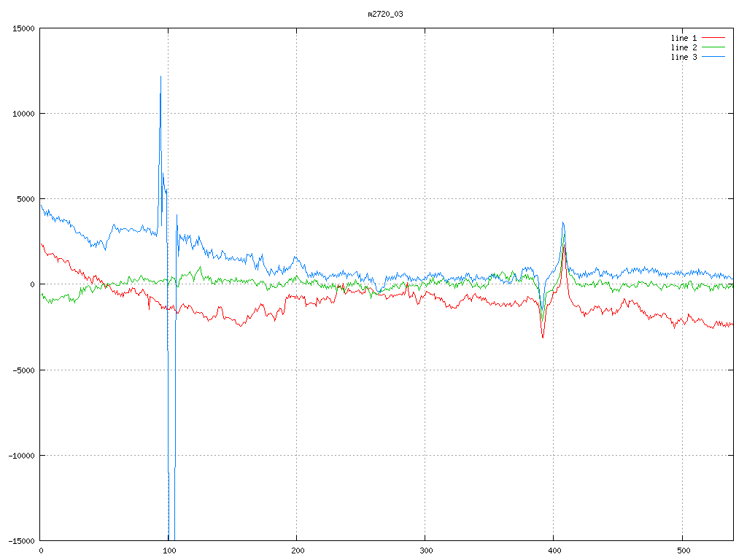Viewport: 747px width, 560px height.
Task: Click the red line 1 legend sample
Action: click(x=713, y=38)
